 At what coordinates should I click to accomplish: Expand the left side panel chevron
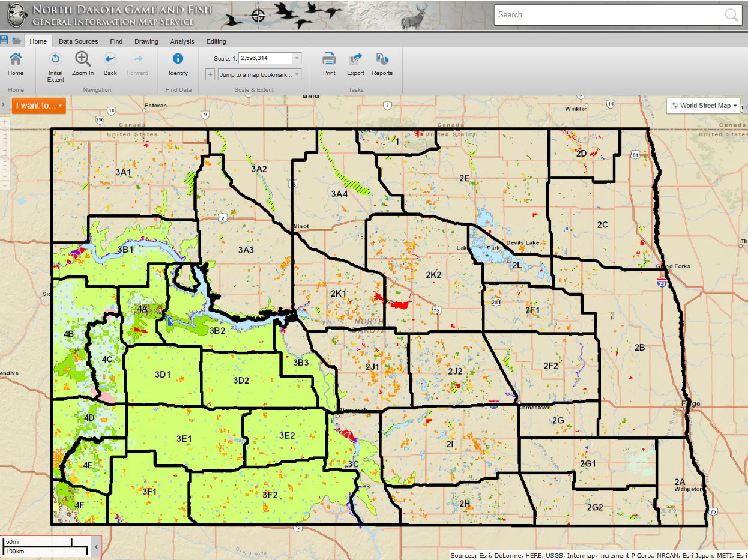click(x=4, y=104)
